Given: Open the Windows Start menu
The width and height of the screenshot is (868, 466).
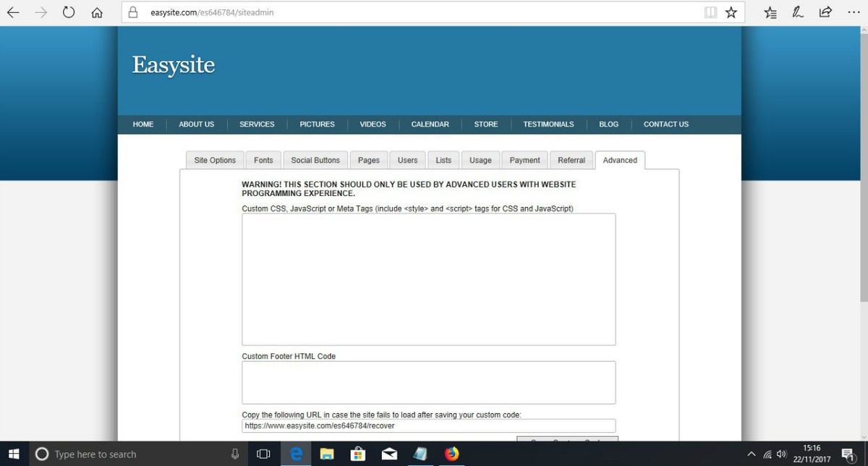Looking at the screenshot, I should 14,454.
